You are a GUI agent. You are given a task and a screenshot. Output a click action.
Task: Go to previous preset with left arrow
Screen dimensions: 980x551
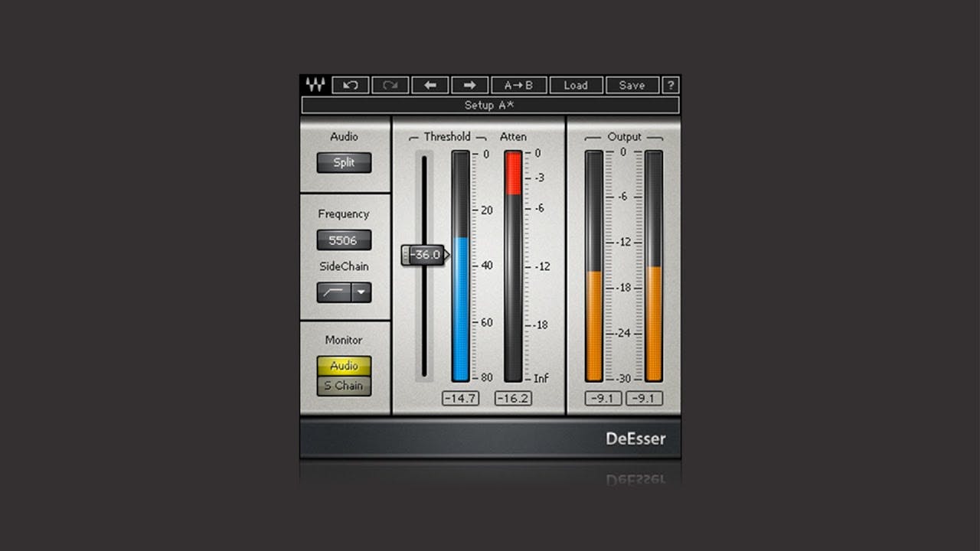(430, 85)
